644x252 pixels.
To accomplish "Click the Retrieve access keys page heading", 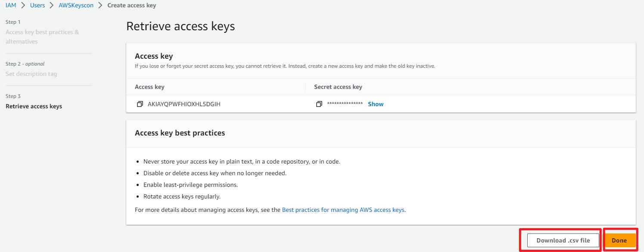I will coord(180,26).
